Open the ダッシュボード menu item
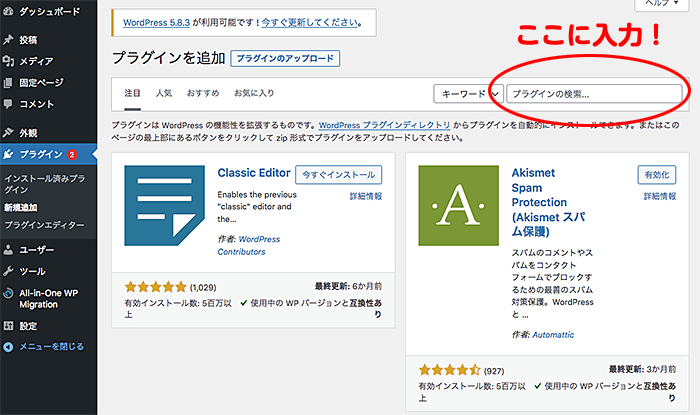The width and height of the screenshot is (700, 415). tap(50, 12)
